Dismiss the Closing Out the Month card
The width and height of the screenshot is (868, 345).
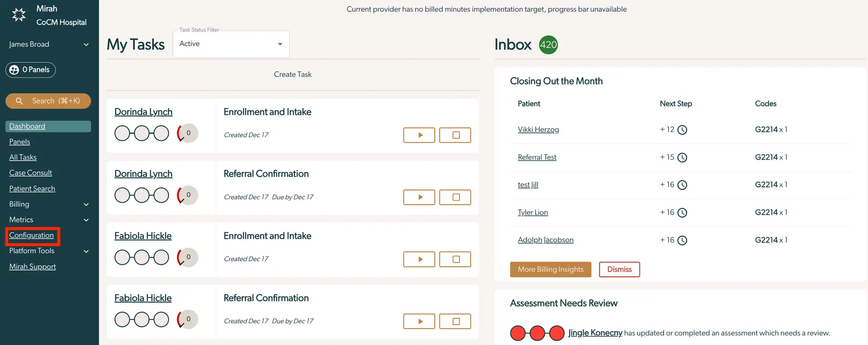(x=619, y=269)
